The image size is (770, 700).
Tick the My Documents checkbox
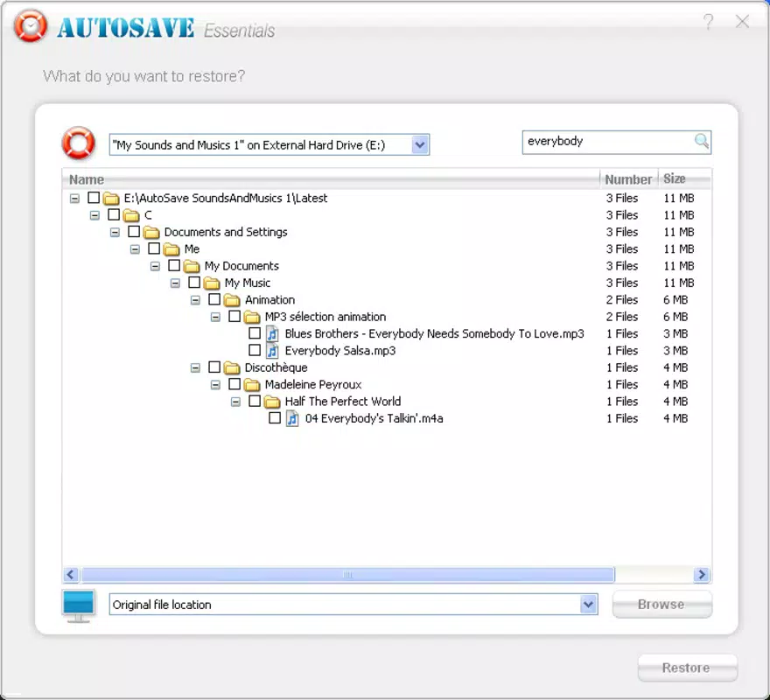click(x=174, y=265)
